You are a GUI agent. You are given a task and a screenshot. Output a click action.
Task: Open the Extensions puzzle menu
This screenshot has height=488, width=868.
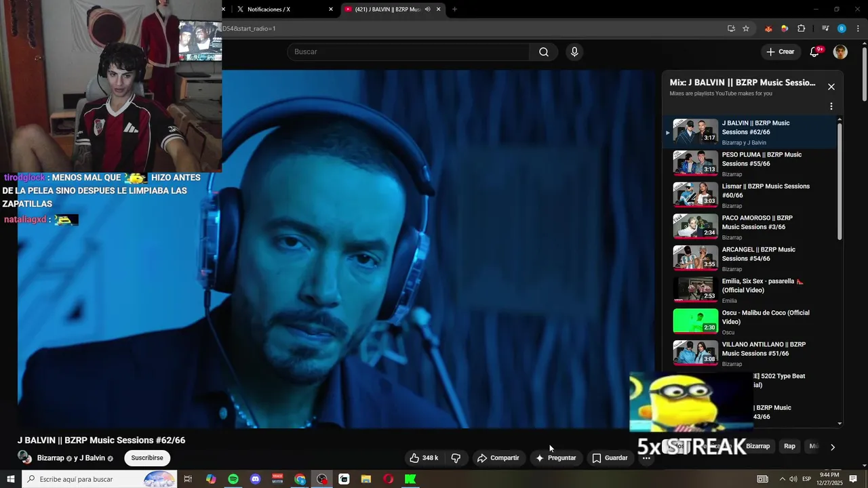pyautogui.click(x=802, y=28)
